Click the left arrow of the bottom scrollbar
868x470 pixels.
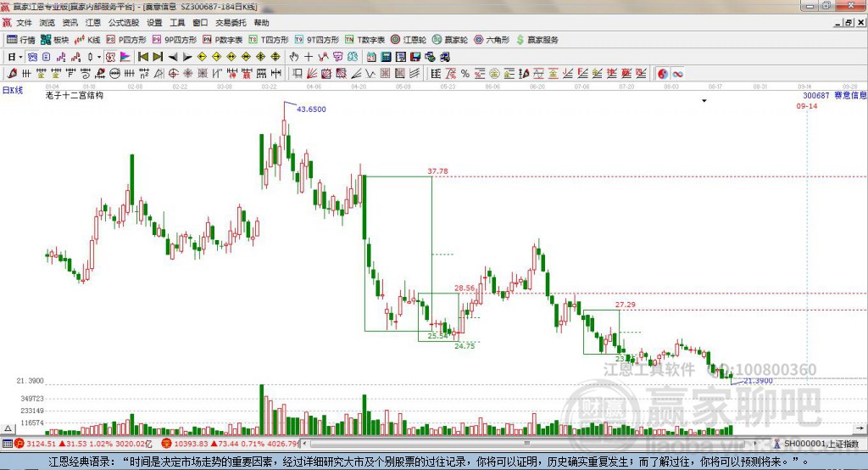[305, 444]
